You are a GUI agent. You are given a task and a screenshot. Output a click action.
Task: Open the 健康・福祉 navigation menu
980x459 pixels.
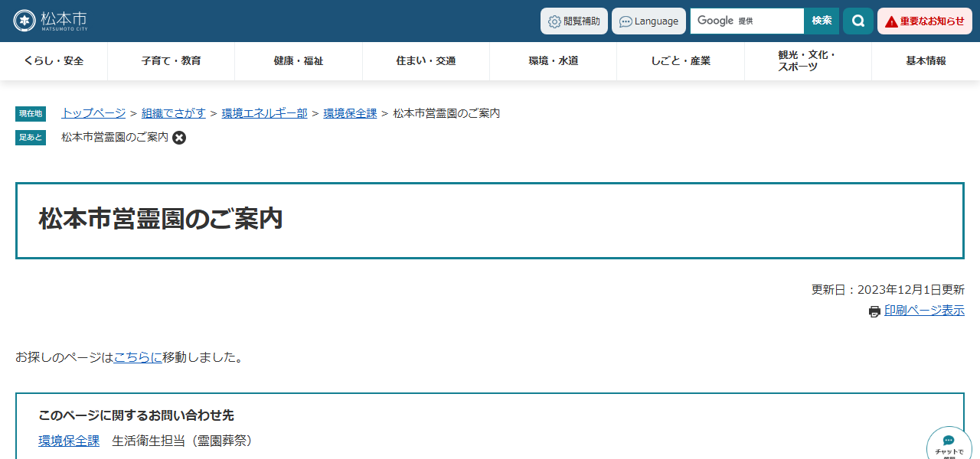coord(299,61)
